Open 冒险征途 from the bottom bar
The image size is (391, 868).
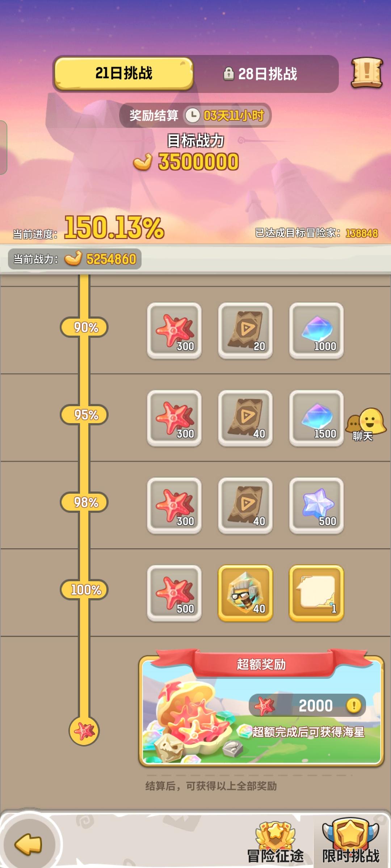[276, 843]
